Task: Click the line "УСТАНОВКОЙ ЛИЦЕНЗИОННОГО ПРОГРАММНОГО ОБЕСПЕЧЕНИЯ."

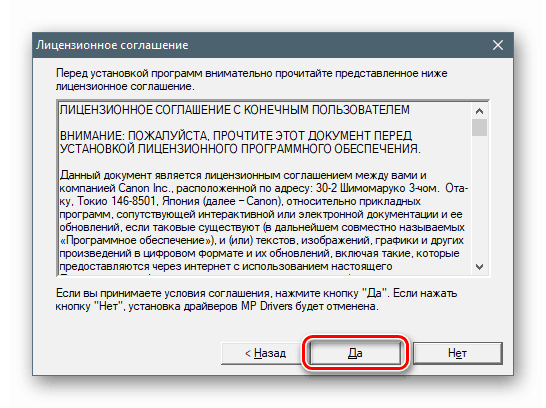Action: tap(240, 149)
